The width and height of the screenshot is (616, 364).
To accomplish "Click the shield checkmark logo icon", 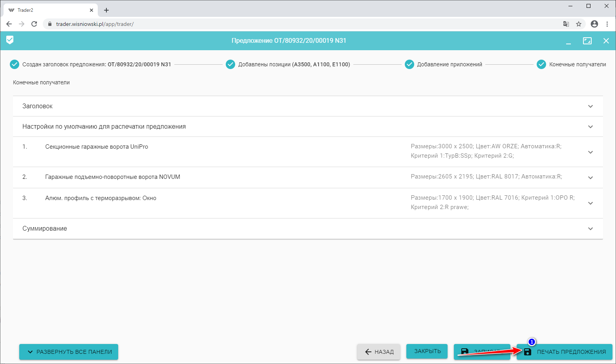I will coord(10,40).
